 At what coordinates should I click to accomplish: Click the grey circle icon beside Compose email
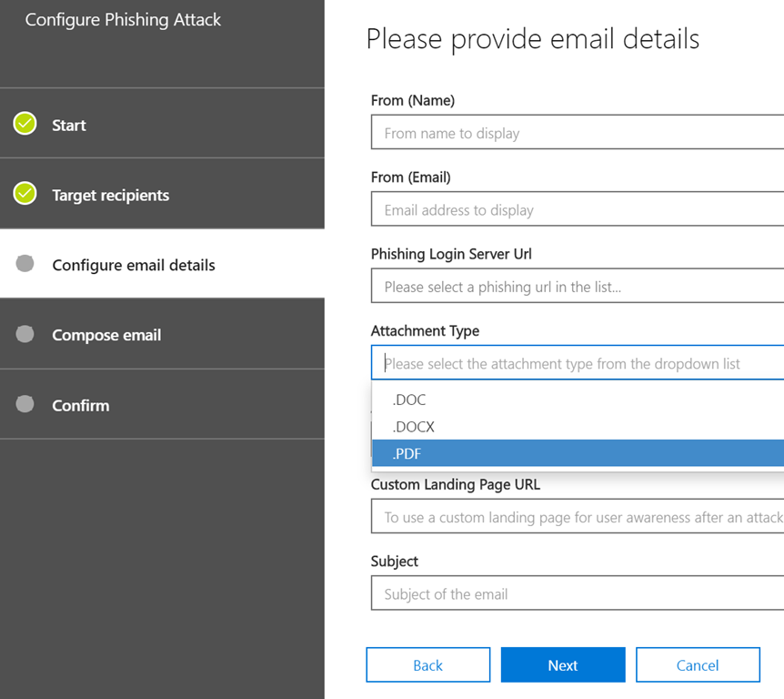pyautogui.click(x=25, y=334)
